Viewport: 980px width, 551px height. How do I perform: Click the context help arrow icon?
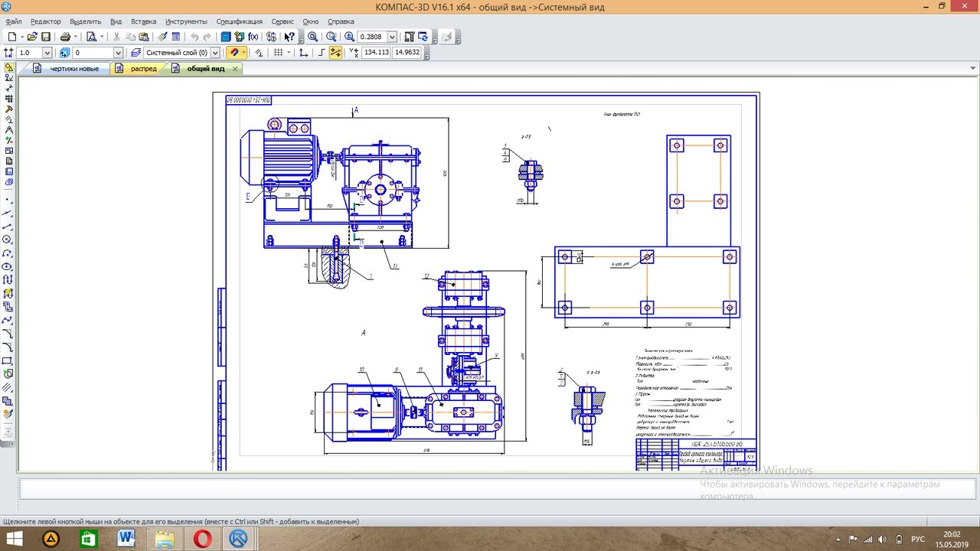289,37
